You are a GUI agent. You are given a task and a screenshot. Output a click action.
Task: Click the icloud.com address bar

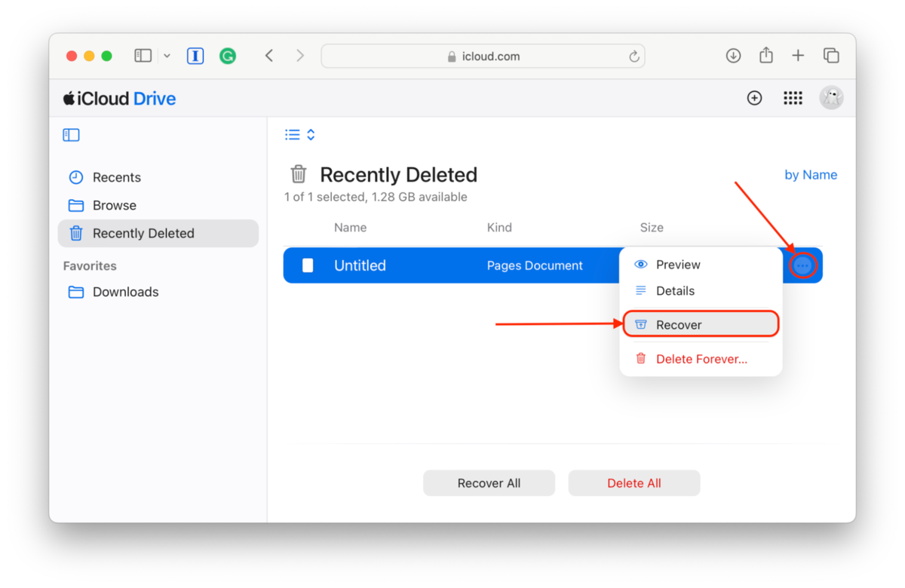[483, 56]
